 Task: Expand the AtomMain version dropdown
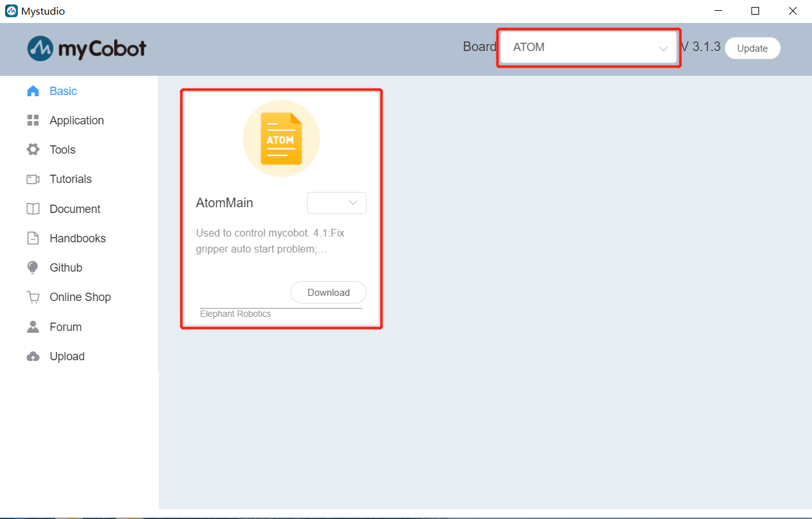(337, 203)
